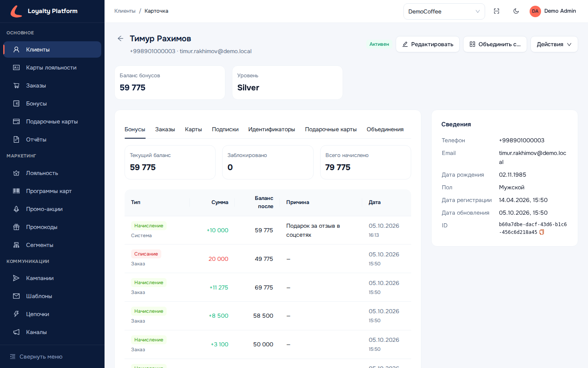Open Цепочки lightning icon

[16, 314]
